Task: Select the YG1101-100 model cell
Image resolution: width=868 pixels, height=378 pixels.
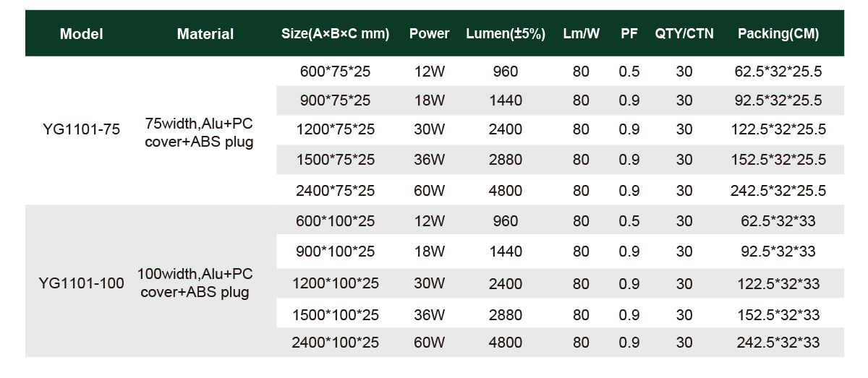Action: coord(81,283)
